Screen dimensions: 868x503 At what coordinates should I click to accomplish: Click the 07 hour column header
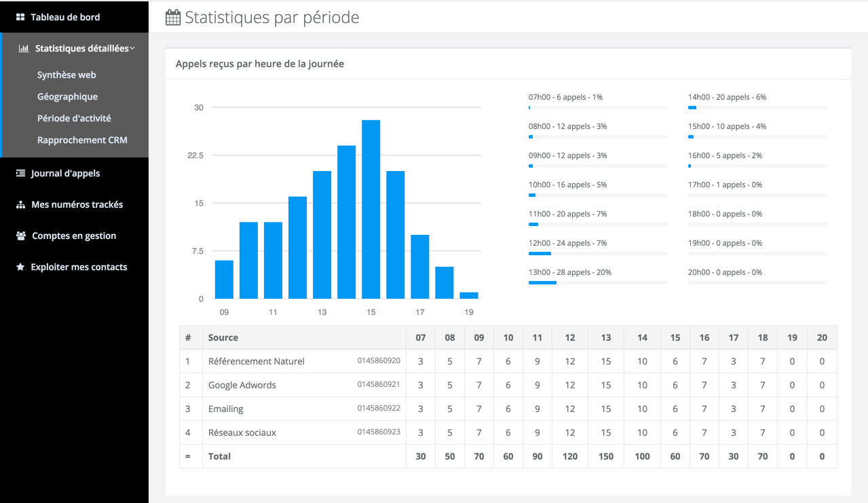(421, 337)
